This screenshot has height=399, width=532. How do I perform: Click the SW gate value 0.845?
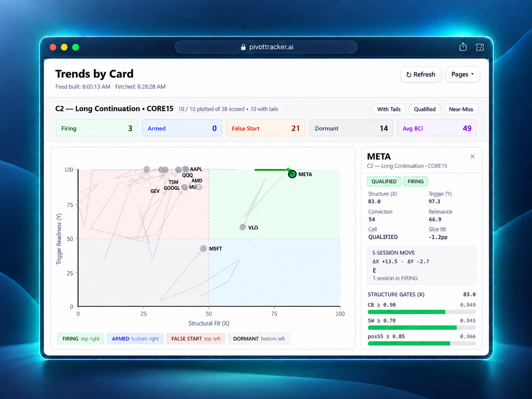click(x=468, y=321)
